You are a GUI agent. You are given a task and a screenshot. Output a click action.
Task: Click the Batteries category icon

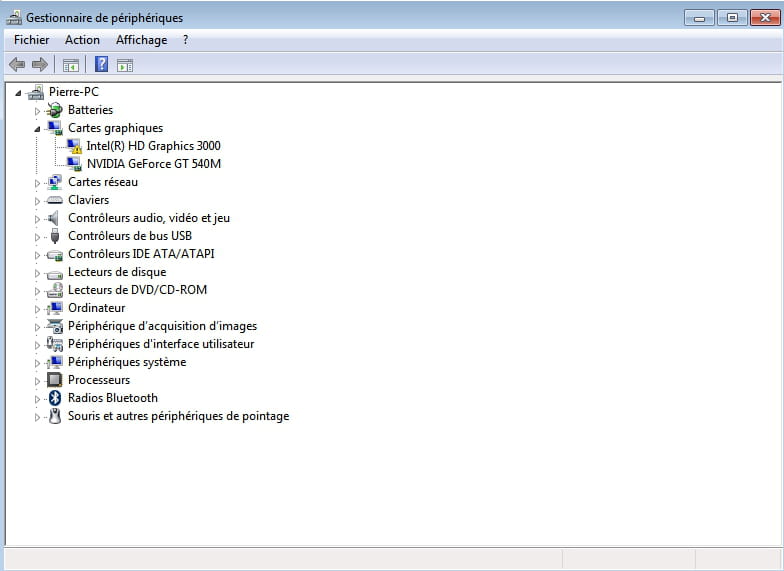(x=55, y=110)
